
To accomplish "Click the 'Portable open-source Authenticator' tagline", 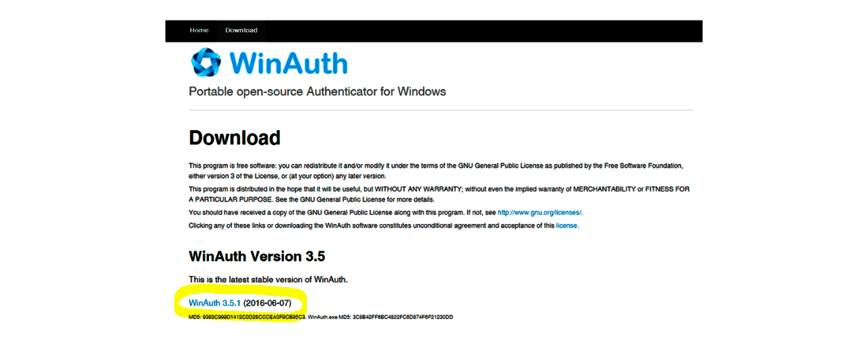I will 317,91.
